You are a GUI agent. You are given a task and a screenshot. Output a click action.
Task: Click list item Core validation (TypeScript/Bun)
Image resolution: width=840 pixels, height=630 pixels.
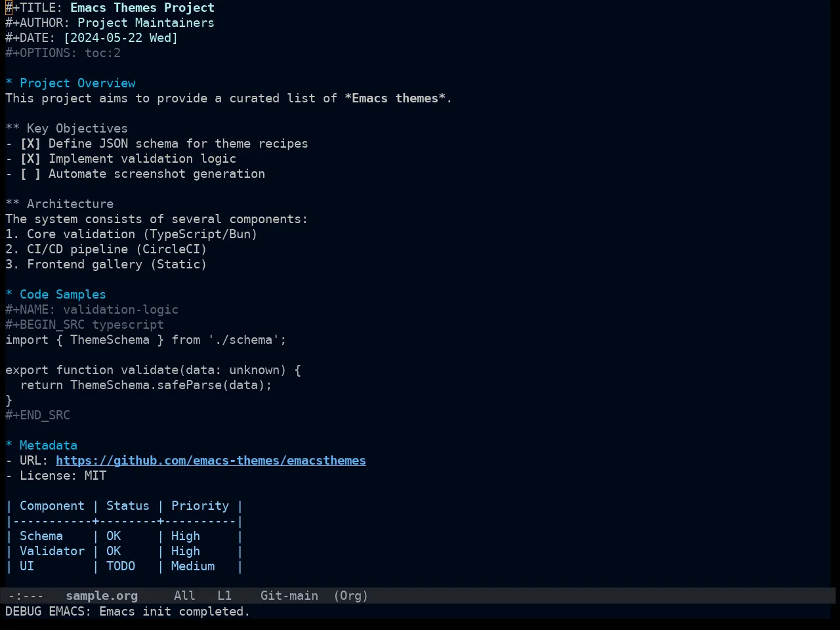point(142,234)
